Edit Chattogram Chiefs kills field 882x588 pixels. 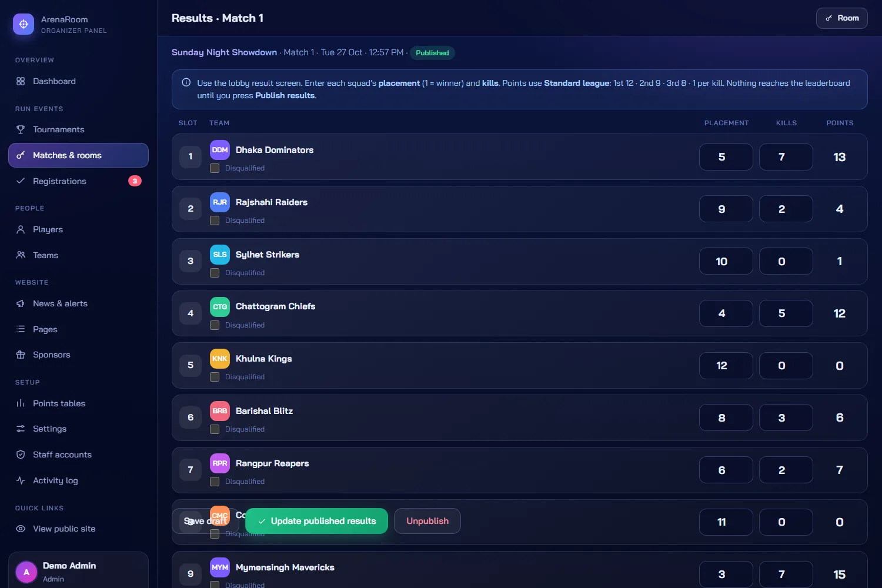pos(786,313)
